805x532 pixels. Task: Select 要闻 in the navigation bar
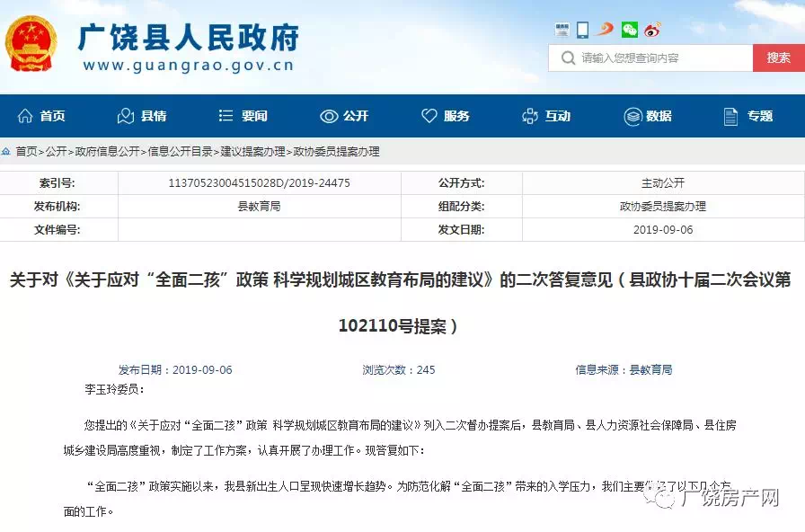[243, 116]
